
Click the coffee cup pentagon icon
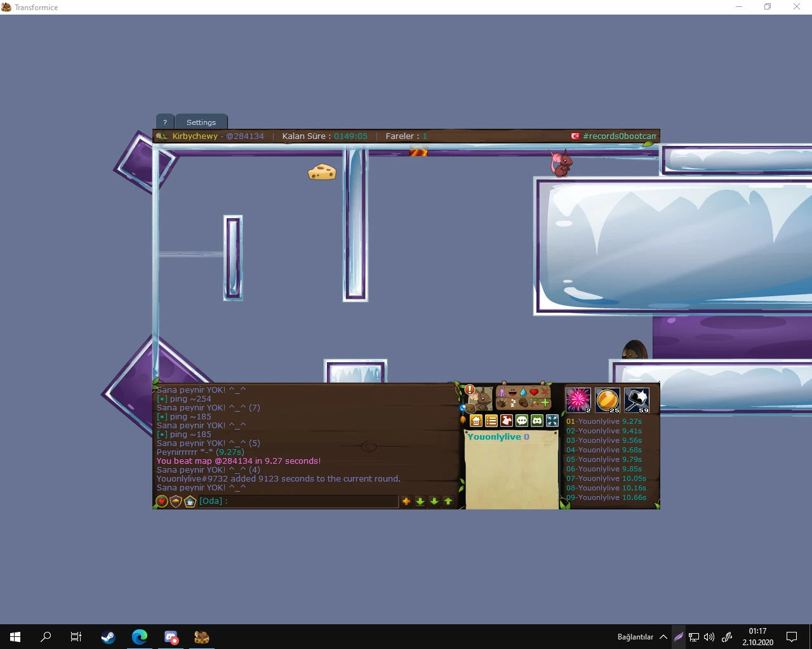click(x=190, y=501)
